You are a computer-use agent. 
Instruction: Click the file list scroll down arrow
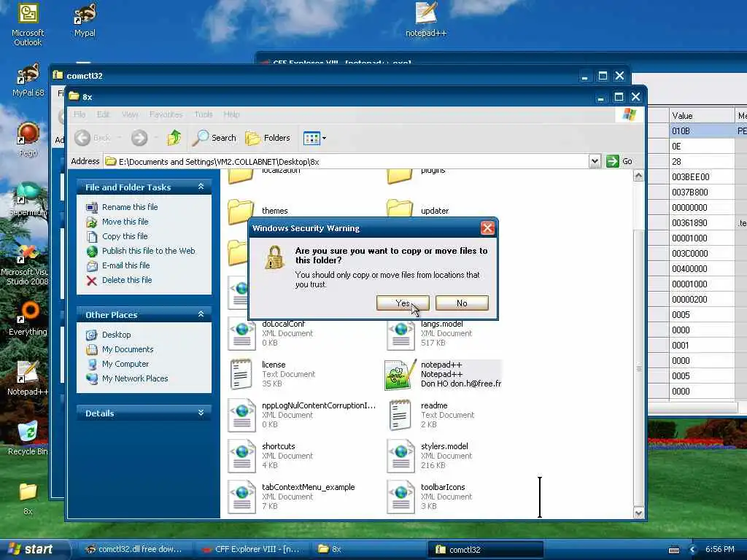(638, 513)
